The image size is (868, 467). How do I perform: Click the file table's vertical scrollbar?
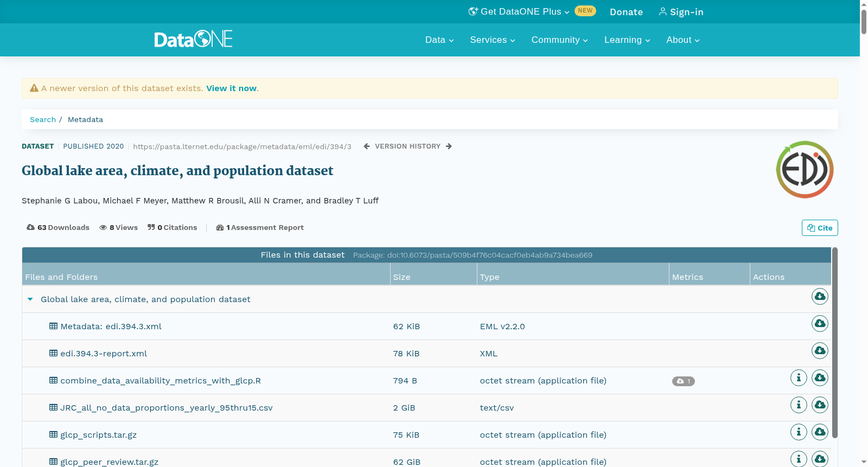(x=835, y=343)
